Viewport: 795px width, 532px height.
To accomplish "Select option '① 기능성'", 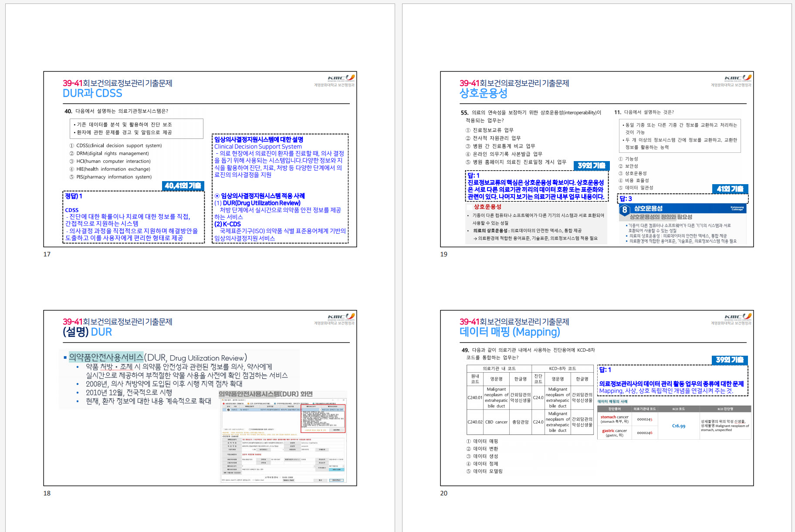I will tap(628, 159).
